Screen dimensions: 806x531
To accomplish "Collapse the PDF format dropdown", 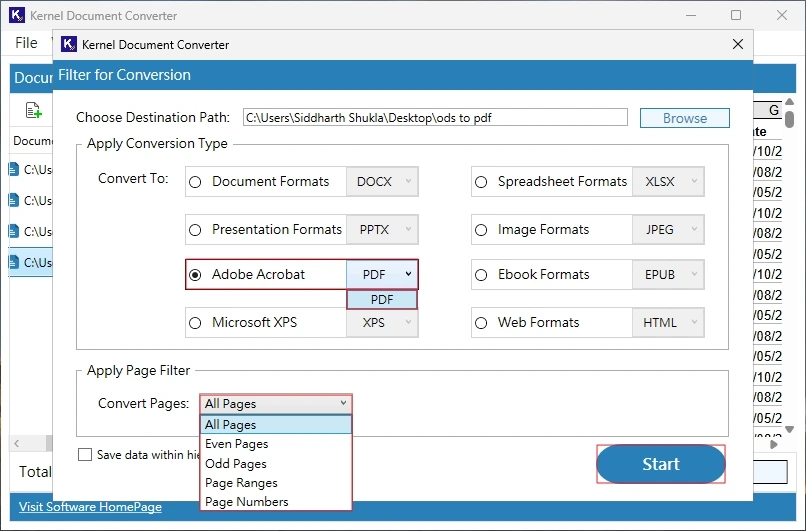I will tap(382, 274).
